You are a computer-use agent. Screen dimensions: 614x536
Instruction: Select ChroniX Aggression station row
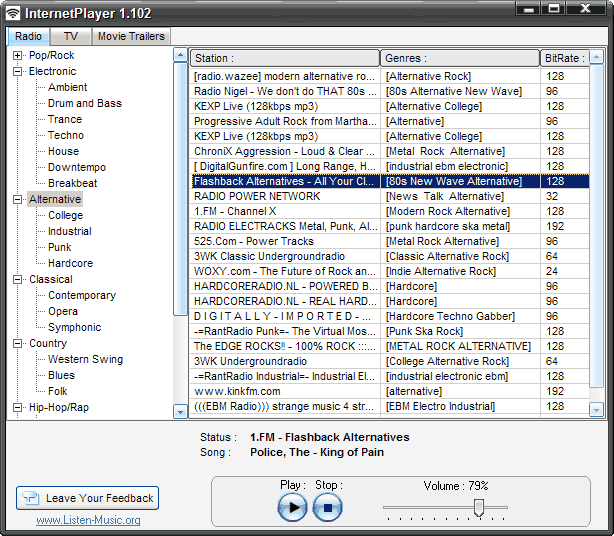pyautogui.click(x=390, y=151)
